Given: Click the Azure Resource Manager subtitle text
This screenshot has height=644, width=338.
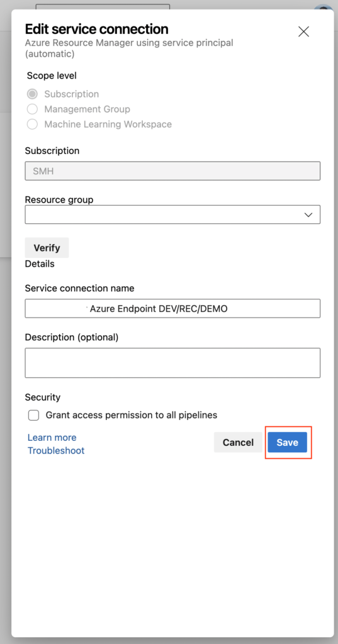Looking at the screenshot, I should point(129,48).
